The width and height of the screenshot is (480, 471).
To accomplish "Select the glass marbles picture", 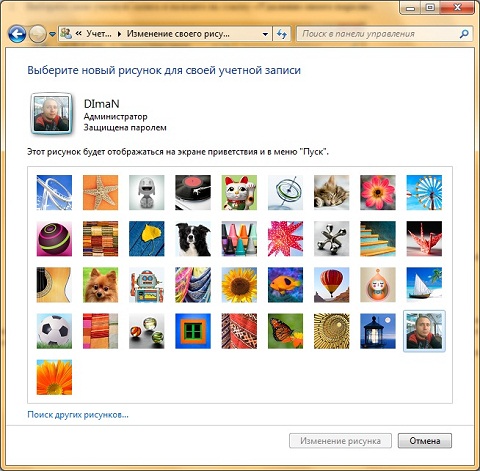I will tap(147, 331).
